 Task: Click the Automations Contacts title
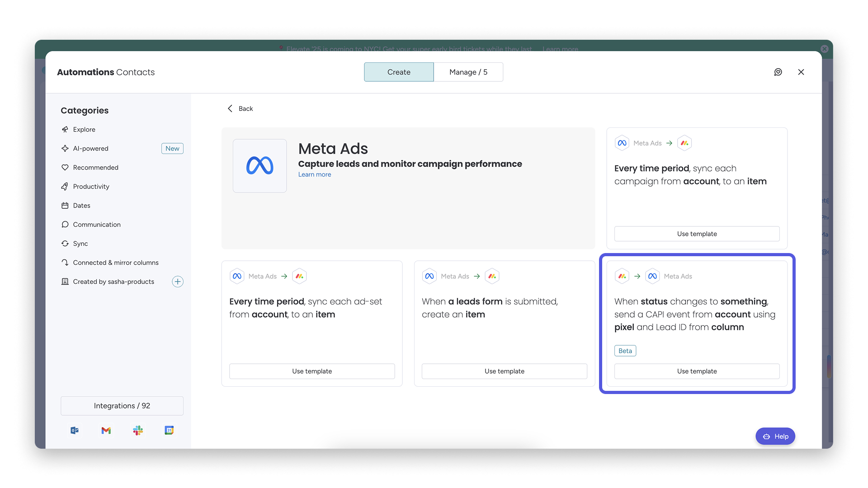click(x=106, y=72)
